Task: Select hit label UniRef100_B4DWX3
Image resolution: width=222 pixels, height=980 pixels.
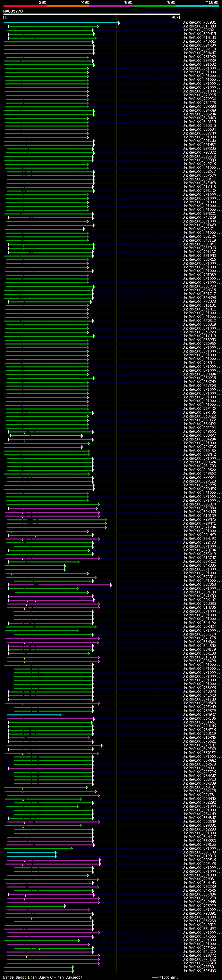Action: 199,118
